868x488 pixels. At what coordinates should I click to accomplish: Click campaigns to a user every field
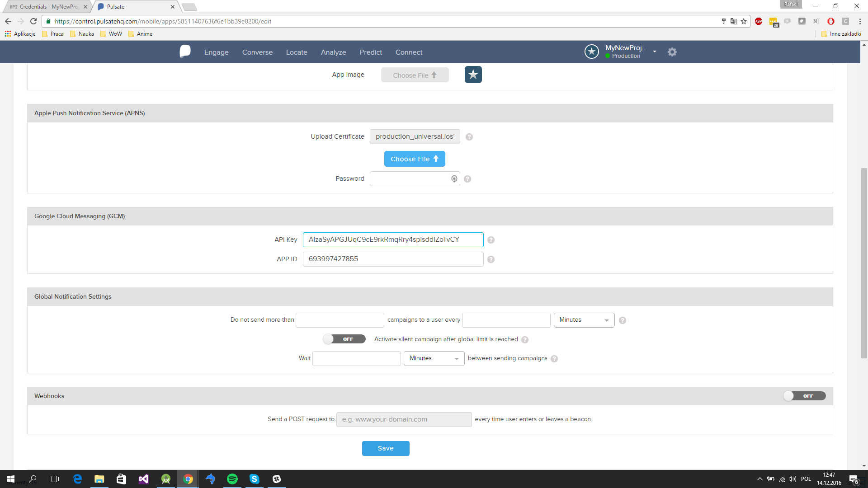coord(506,320)
